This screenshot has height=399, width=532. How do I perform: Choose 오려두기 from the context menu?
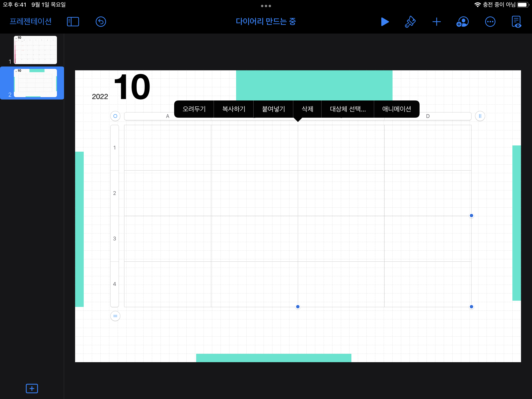pyautogui.click(x=194, y=109)
